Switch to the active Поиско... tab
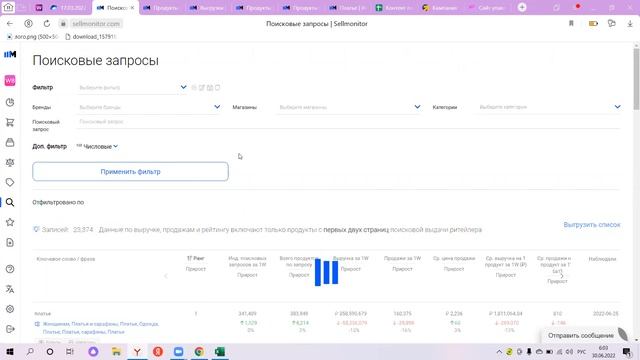Image resolution: width=640 pixels, height=360 pixels. coord(116,8)
